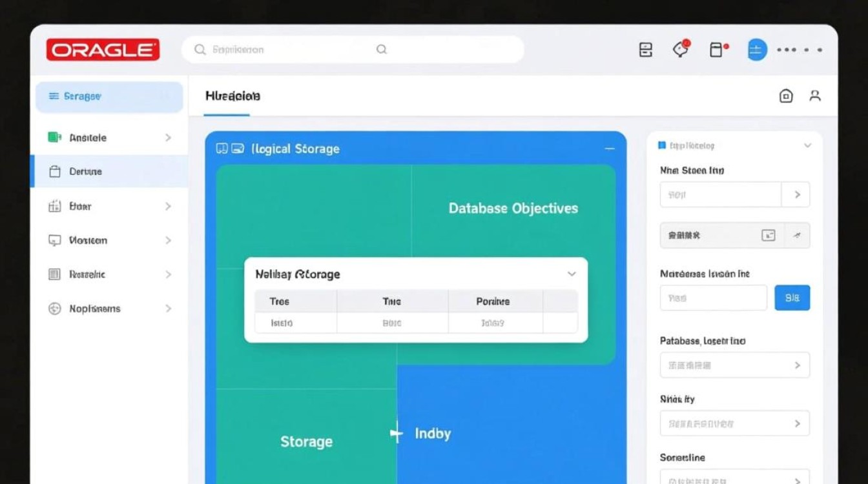Click the user profile icon below header
This screenshot has height=484, width=868.
click(x=815, y=96)
